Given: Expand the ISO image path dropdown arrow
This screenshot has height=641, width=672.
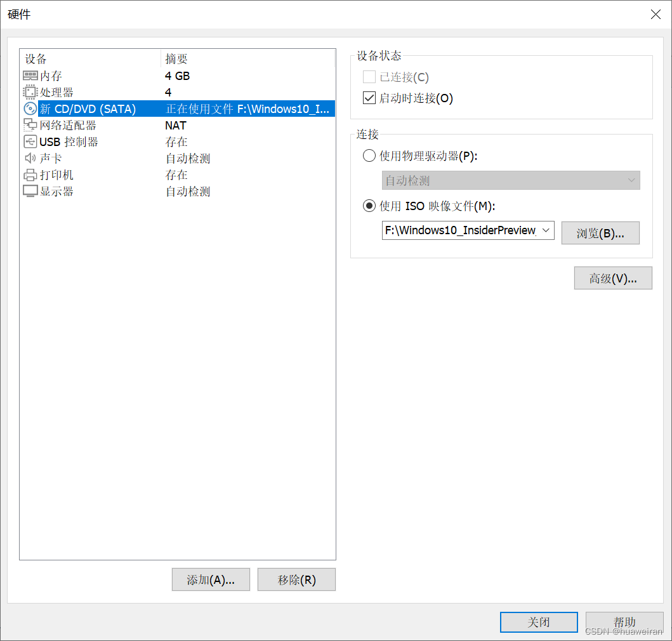Looking at the screenshot, I should click(x=546, y=230).
